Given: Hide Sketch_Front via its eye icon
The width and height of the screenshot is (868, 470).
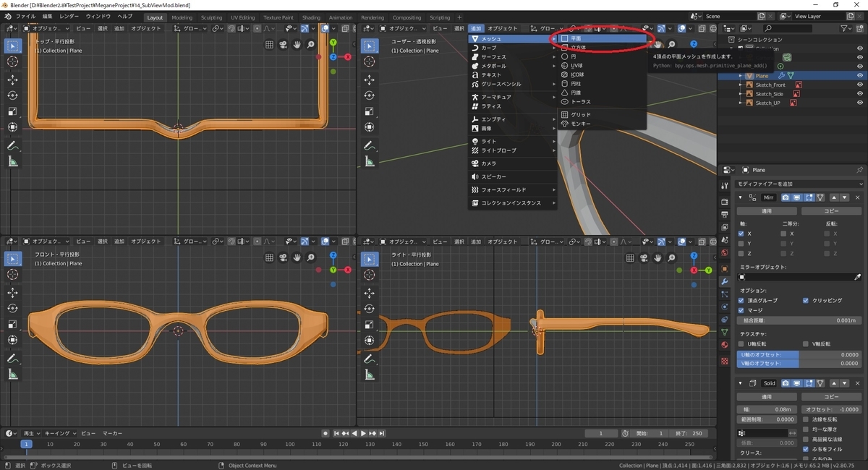Looking at the screenshot, I should [860, 85].
